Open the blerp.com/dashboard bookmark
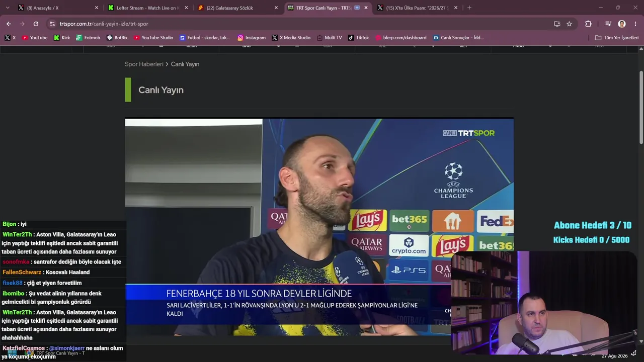The image size is (644, 362). click(x=401, y=38)
